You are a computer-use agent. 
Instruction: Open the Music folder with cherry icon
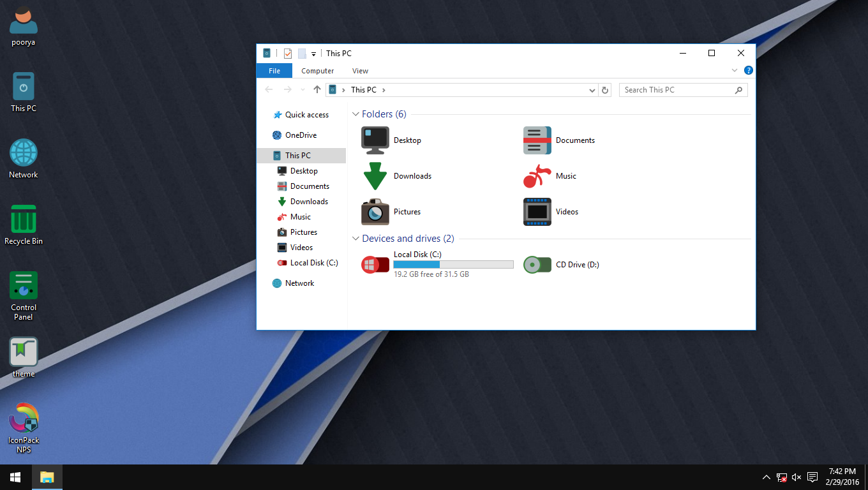[x=537, y=175]
